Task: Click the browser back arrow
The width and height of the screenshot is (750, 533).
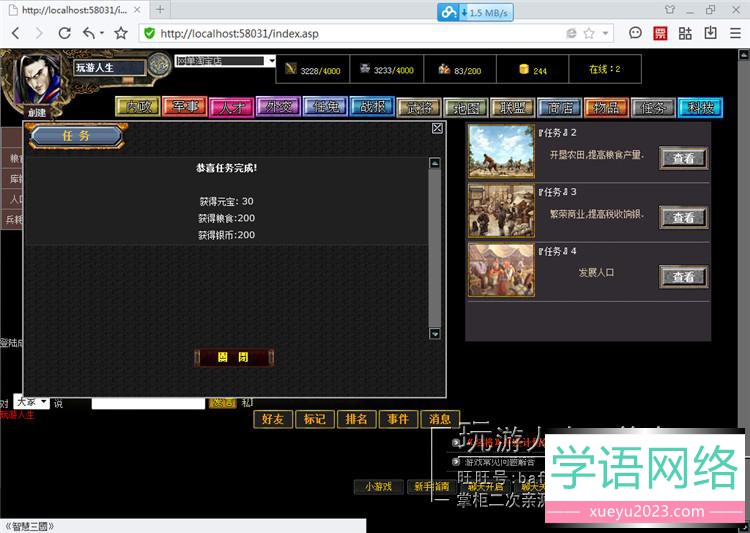Action: point(15,33)
